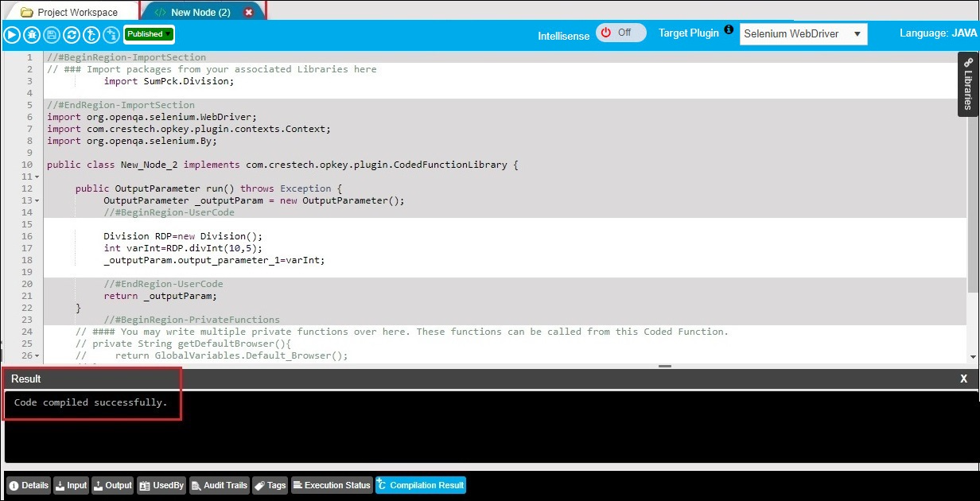The width and height of the screenshot is (980, 501).
Task: Open the Input tab
Action: click(x=72, y=485)
